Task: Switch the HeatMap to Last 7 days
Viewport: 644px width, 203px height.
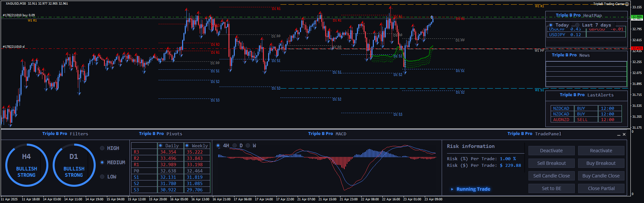Action: 577,25
